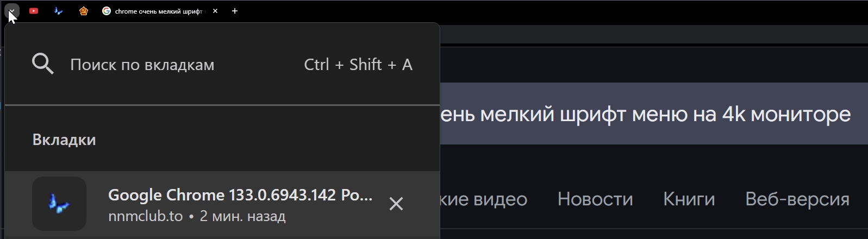Close the 'chrome очень мелкий шрифт' tab

coord(215,11)
